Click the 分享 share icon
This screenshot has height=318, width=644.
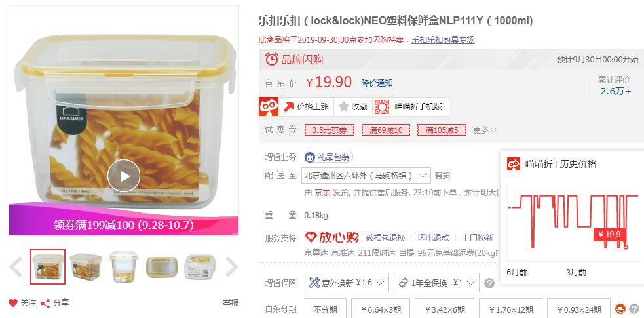[45, 304]
